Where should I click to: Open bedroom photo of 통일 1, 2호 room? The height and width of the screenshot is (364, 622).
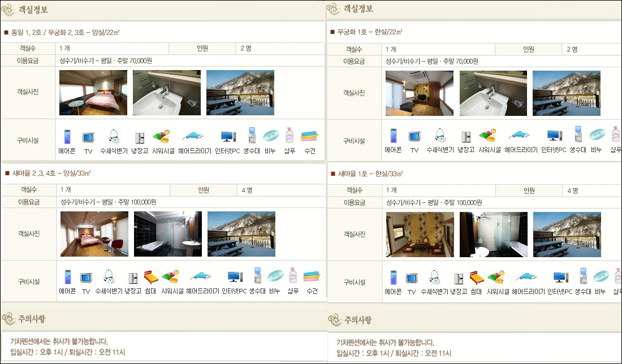click(93, 93)
